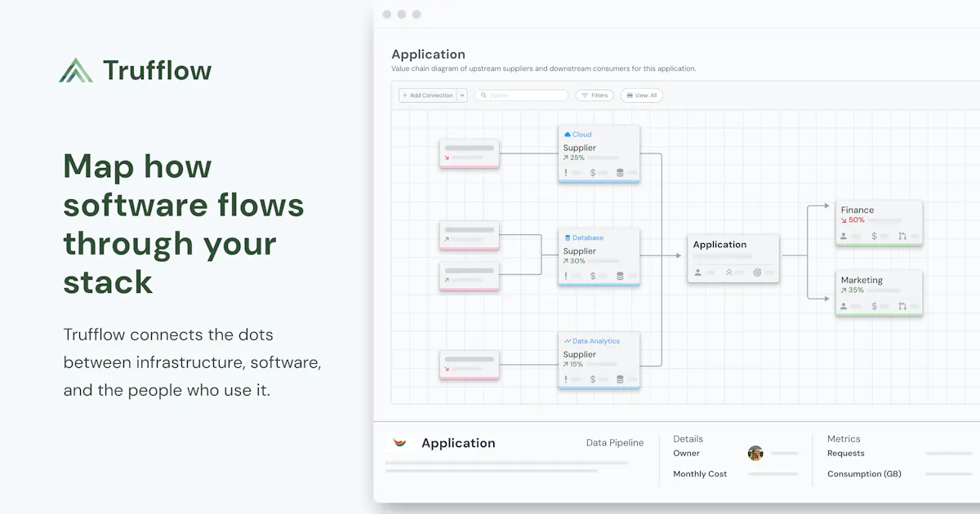
Task: Click the Owner avatar in Details
Action: [755, 454]
